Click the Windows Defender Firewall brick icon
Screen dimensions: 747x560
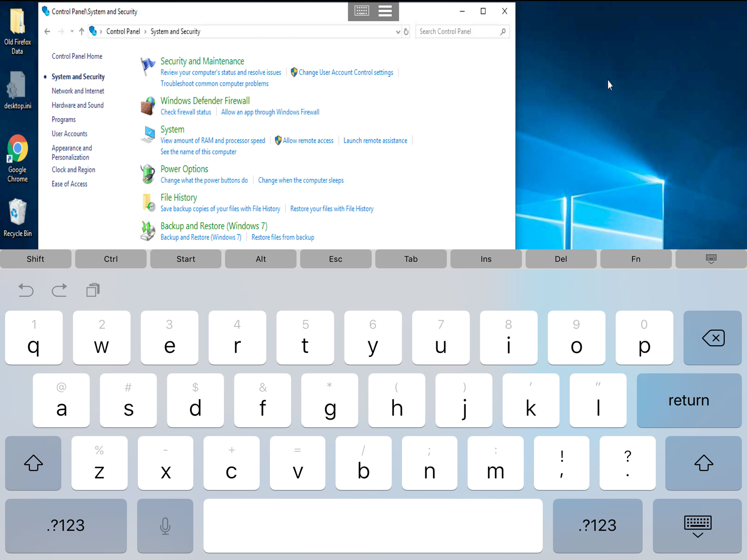tap(148, 106)
